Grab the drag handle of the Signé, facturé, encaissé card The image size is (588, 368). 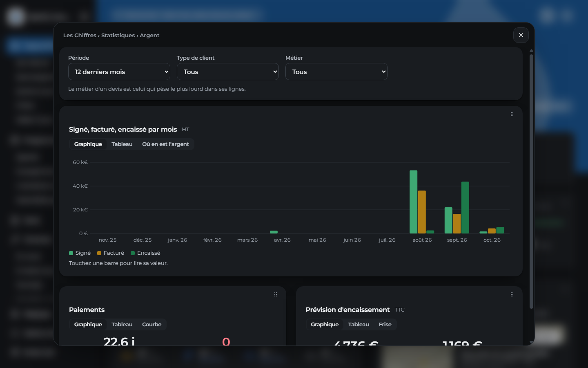point(512,114)
